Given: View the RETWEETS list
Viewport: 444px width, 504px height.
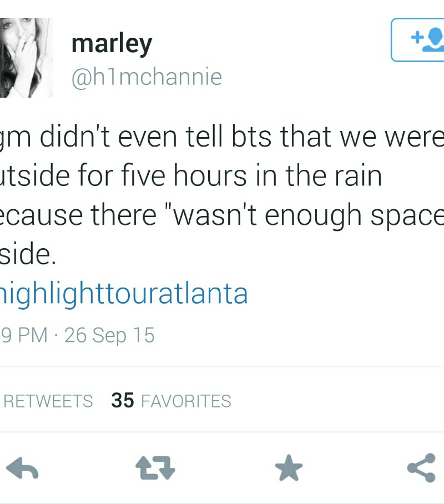Looking at the screenshot, I should (48, 401).
